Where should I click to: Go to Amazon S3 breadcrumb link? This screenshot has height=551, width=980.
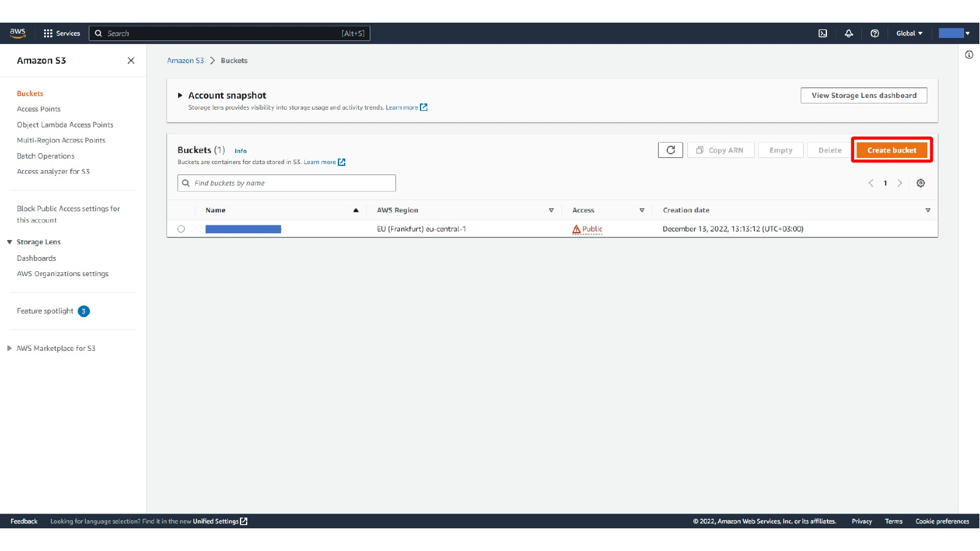click(185, 61)
